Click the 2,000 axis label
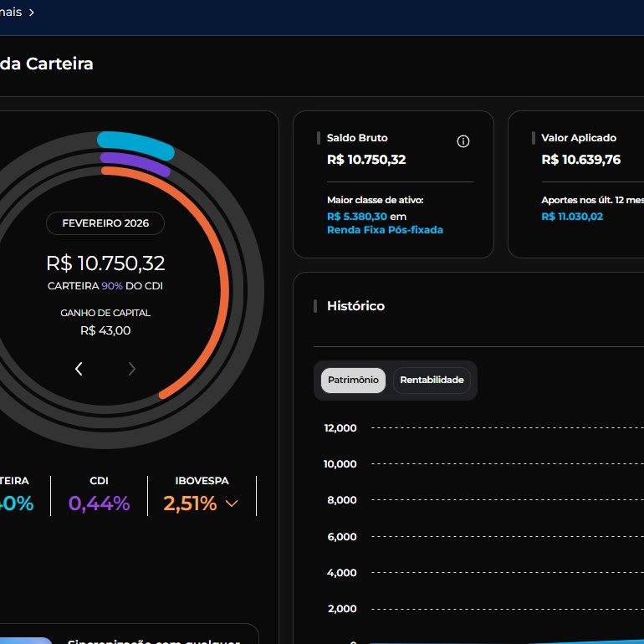Viewport: 644px width, 644px height. [342, 609]
